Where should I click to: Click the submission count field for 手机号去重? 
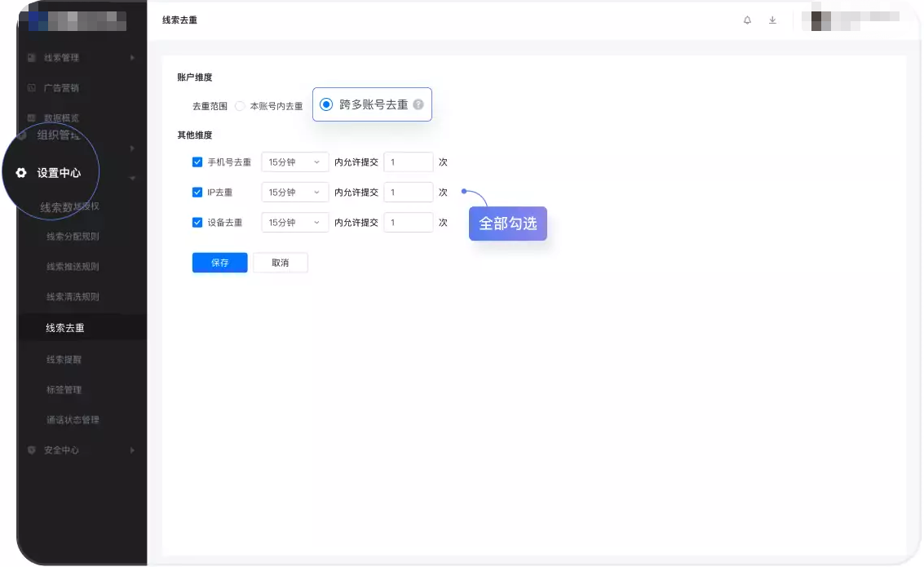tap(409, 162)
